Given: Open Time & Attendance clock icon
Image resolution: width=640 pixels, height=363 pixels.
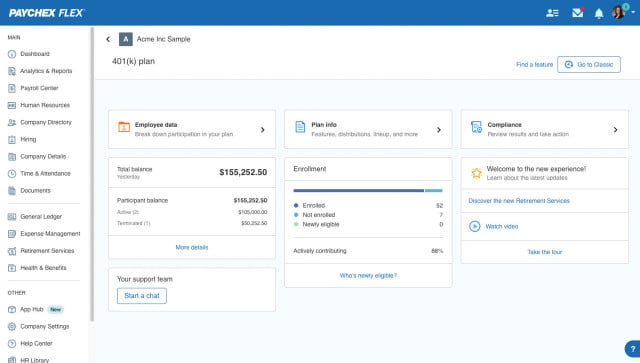Looking at the screenshot, I should [x=12, y=174].
